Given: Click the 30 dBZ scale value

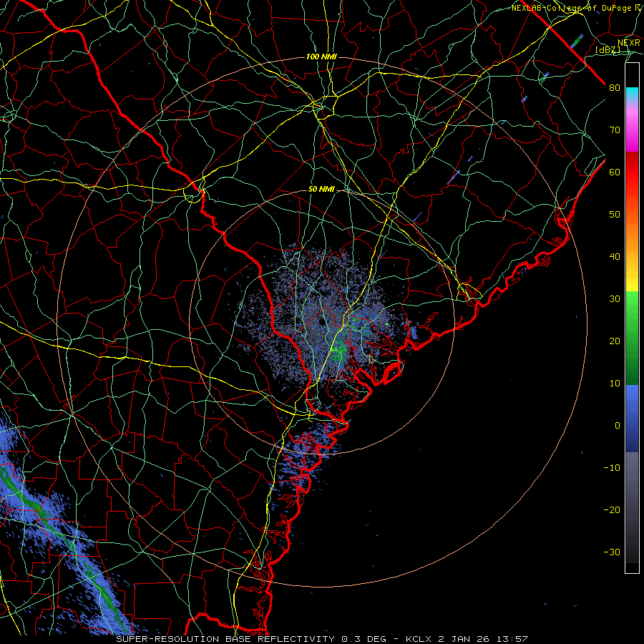Looking at the screenshot, I should pyautogui.click(x=615, y=299).
